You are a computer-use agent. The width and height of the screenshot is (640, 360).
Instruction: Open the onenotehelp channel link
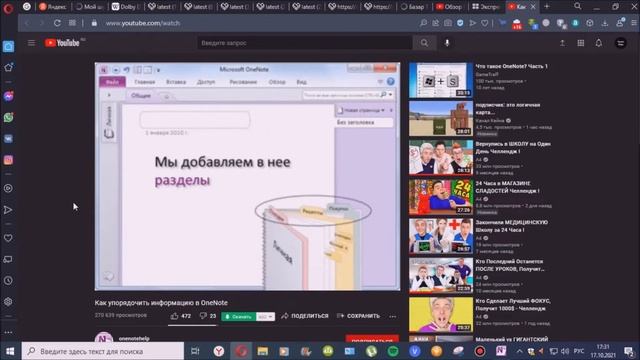[x=134, y=339]
